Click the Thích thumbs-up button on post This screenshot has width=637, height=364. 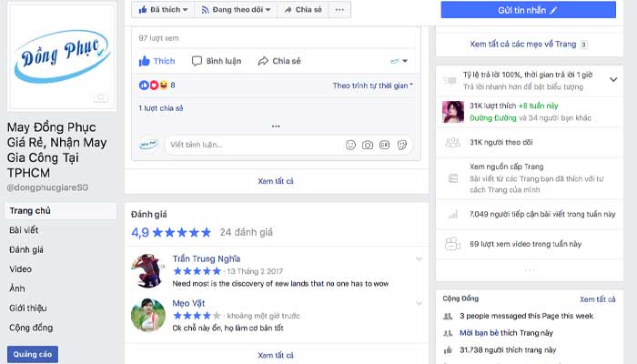157,61
